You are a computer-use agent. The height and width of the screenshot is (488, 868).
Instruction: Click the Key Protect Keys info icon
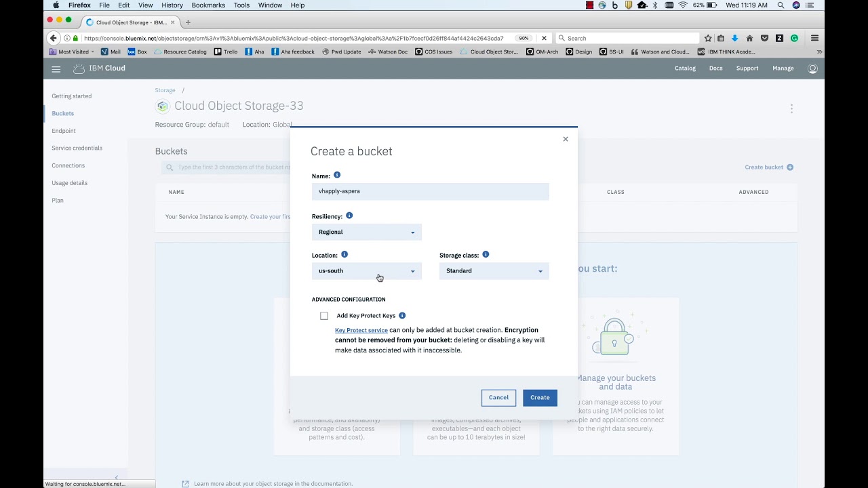(x=402, y=315)
